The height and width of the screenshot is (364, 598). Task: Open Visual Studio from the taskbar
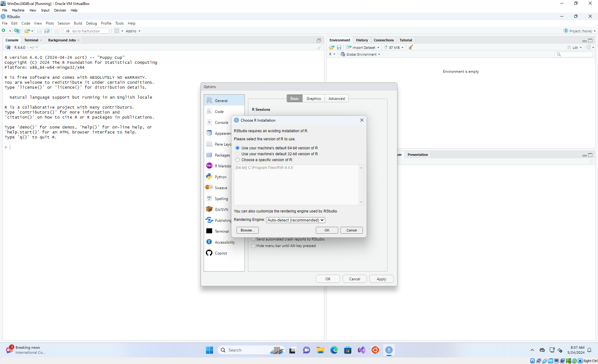(x=361, y=350)
